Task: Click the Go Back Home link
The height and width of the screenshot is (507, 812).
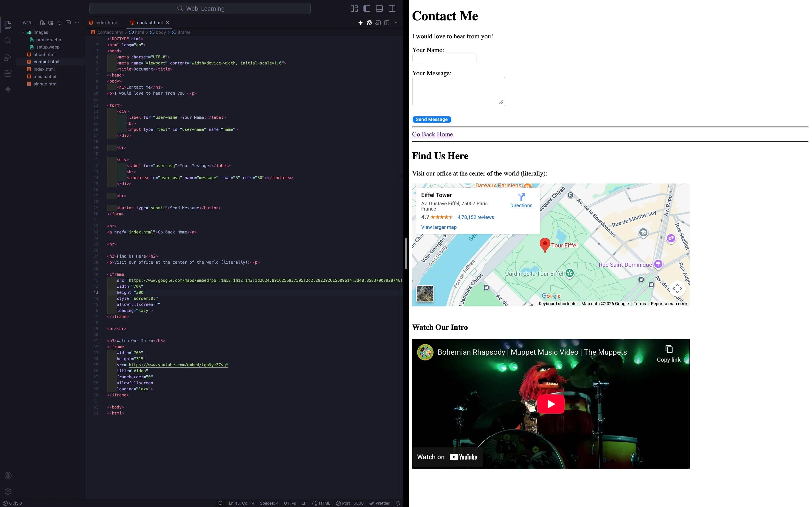Action: point(432,134)
